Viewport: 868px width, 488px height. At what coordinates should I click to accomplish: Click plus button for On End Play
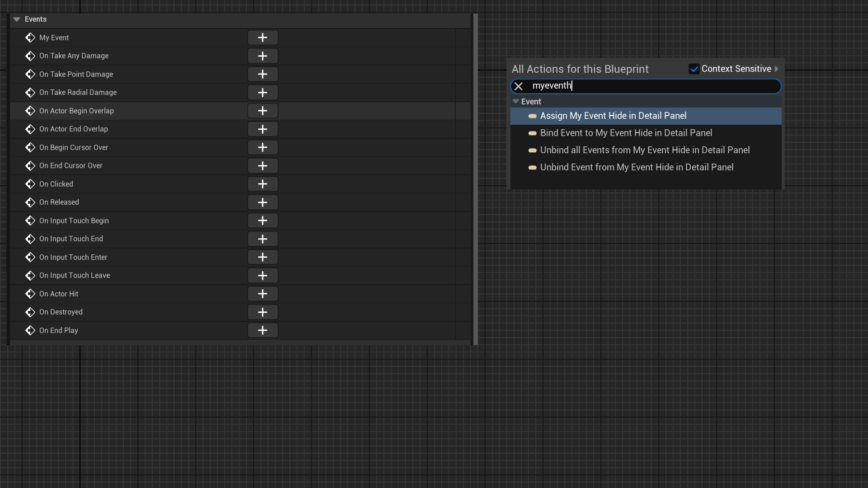[263, 330]
